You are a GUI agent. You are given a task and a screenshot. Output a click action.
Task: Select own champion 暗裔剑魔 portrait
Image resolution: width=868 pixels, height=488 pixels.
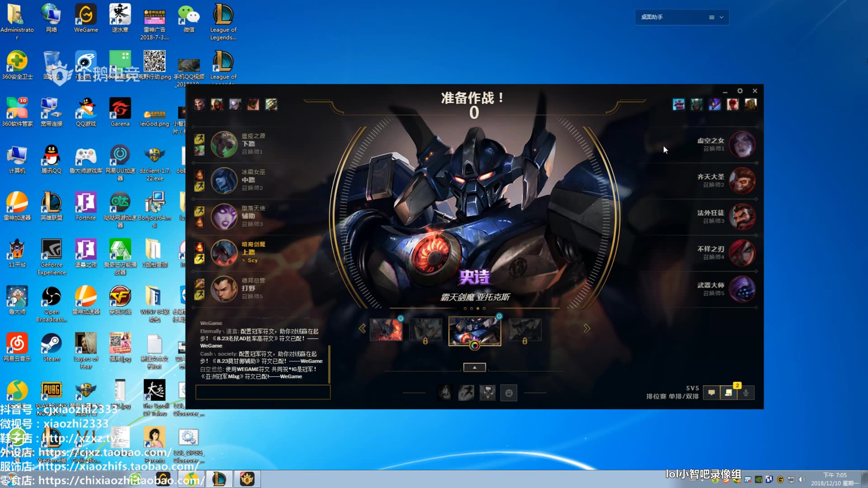click(224, 253)
